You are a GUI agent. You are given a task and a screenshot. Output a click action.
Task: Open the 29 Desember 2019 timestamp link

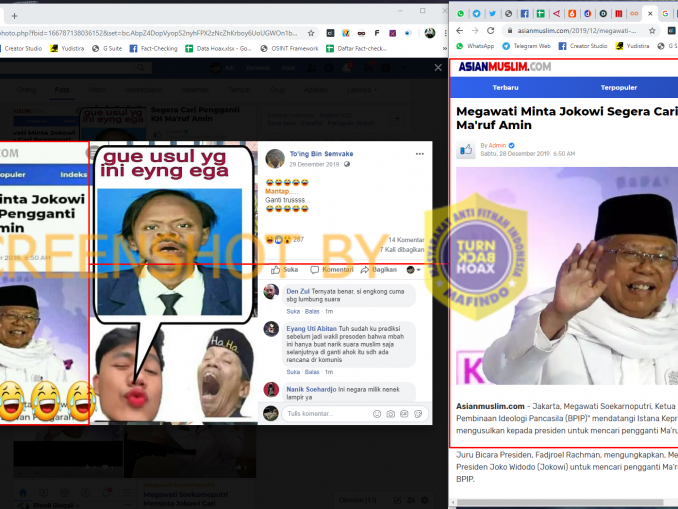tap(314, 164)
